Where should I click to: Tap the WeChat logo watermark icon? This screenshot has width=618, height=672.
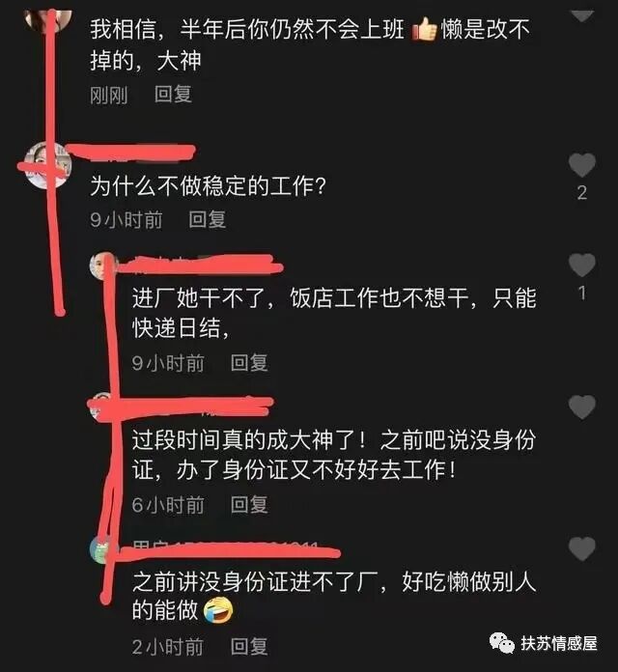pos(501,643)
